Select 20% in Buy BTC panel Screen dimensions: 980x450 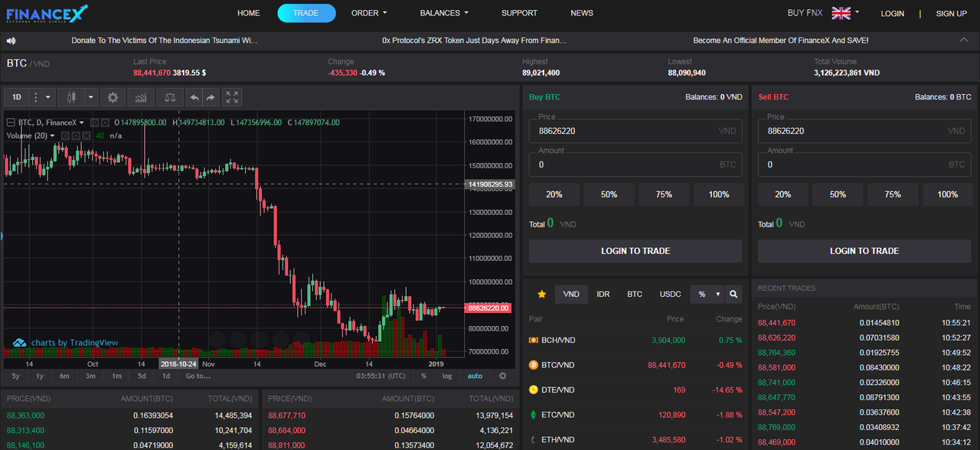(x=554, y=194)
